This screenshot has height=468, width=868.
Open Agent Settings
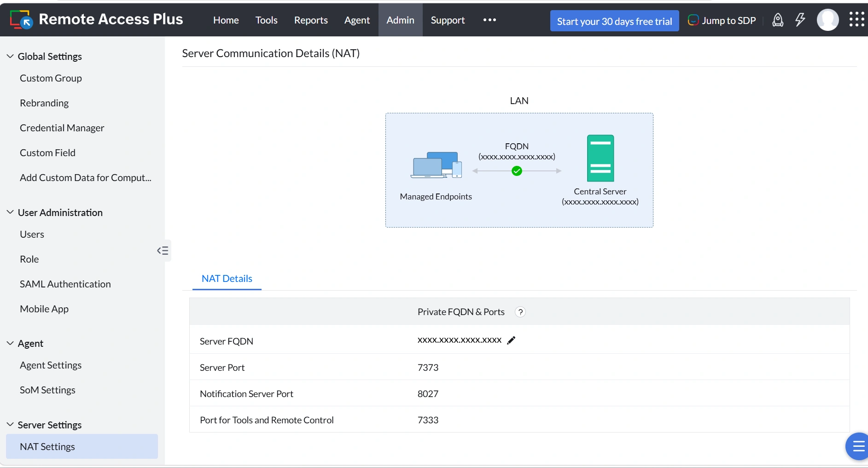(51, 365)
